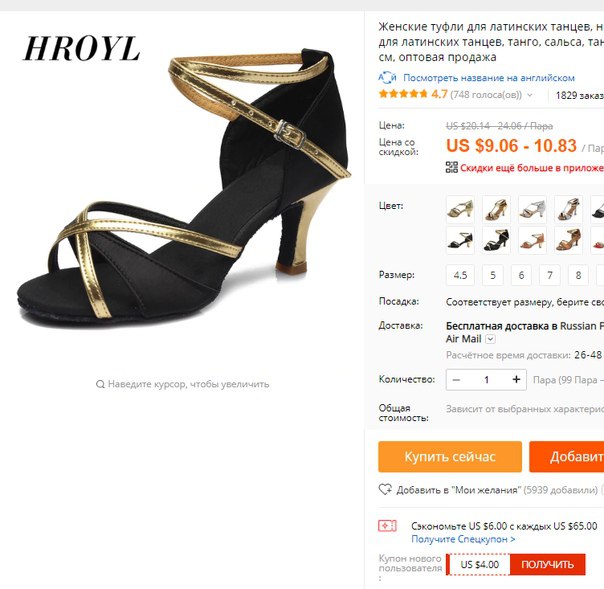Click the red ПОЛУЧИТЬ coupon button
The width and height of the screenshot is (604, 589).
point(547,565)
